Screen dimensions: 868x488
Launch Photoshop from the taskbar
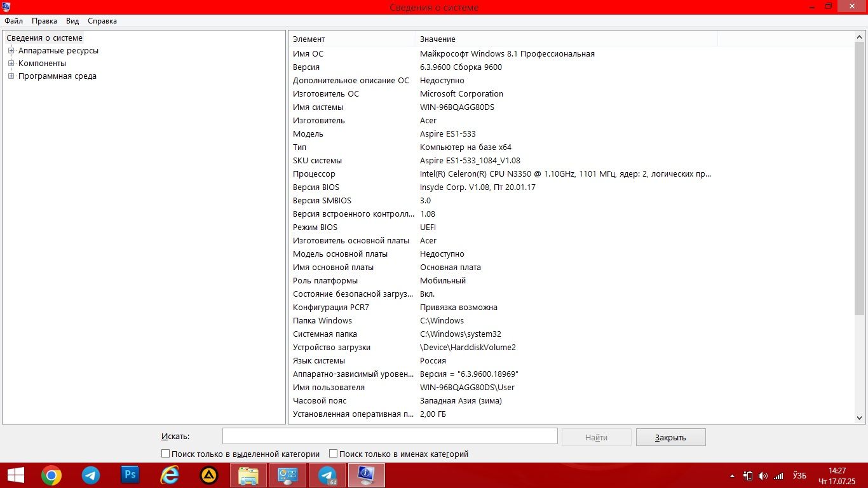[130, 475]
